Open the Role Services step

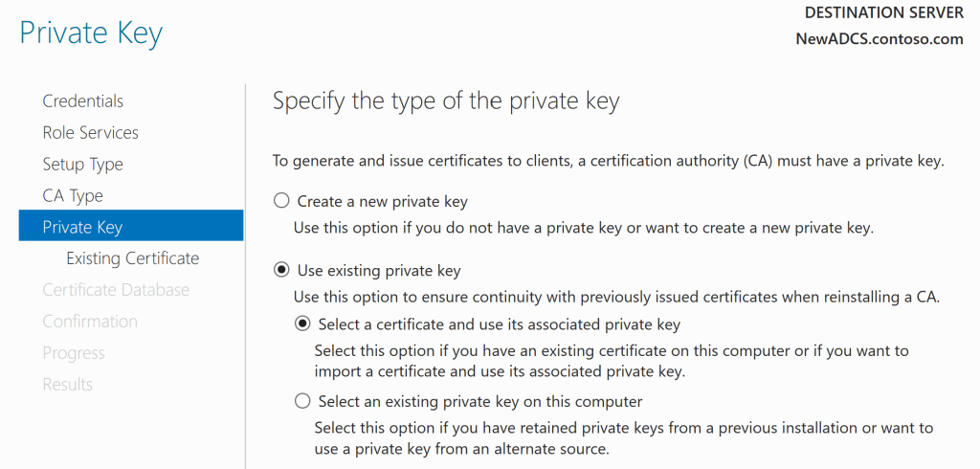pyautogui.click(x=91, y=133)
